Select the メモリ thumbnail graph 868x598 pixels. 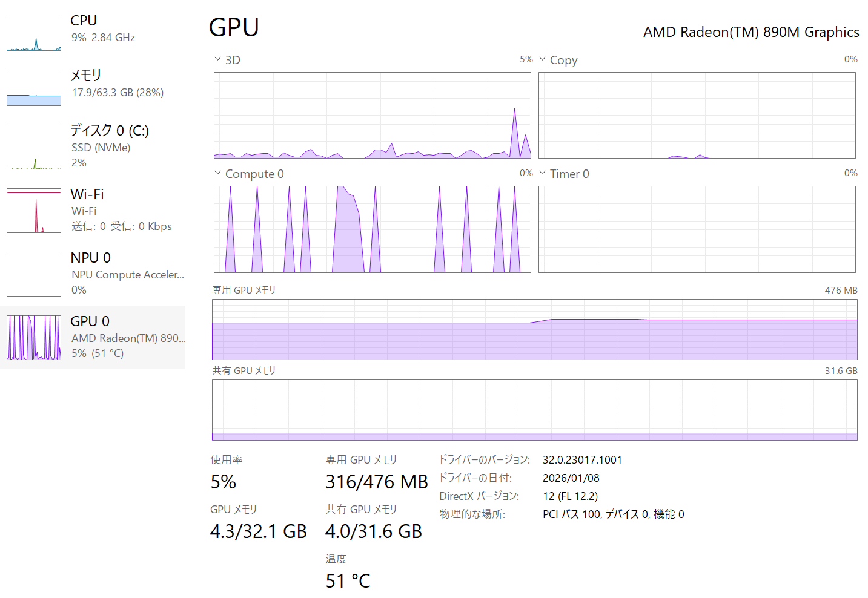point(34,88)
